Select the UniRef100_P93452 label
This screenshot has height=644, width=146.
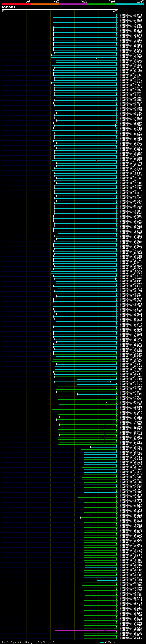pos(131,90)
